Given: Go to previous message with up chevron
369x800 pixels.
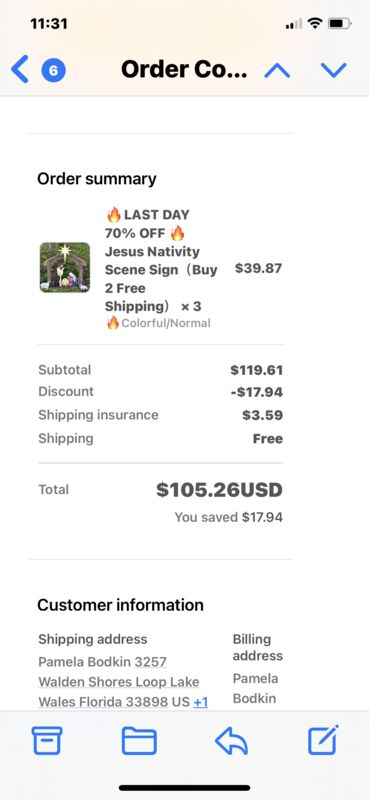Looking at the screenshot, I should point(277,70).
